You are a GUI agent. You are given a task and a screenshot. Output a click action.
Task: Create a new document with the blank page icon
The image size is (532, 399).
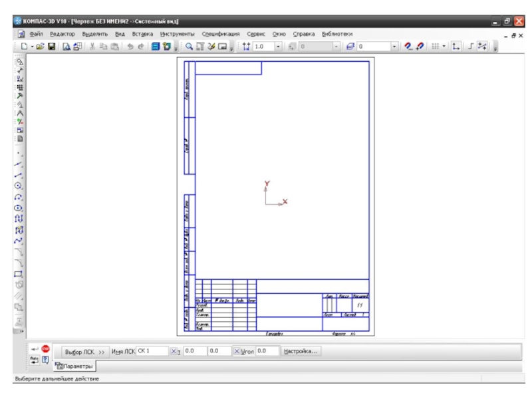[24, 47]
